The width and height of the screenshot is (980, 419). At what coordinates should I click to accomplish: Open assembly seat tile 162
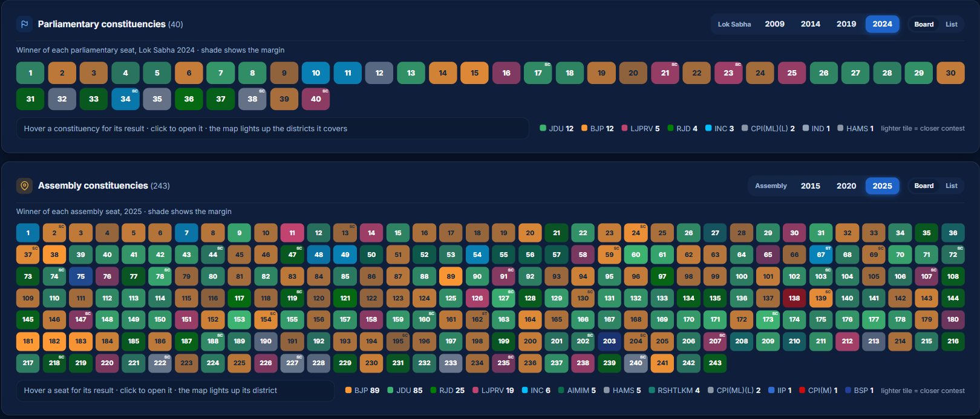pos(477,320)
